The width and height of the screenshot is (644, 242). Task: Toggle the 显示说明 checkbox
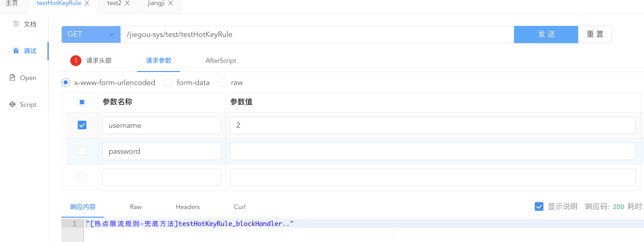[539, 206]
